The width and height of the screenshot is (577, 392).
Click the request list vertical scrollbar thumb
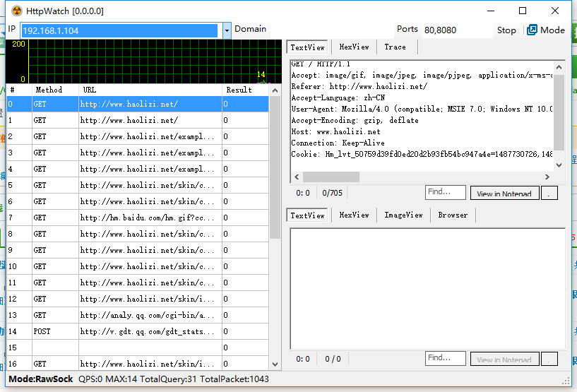(275, 167)
